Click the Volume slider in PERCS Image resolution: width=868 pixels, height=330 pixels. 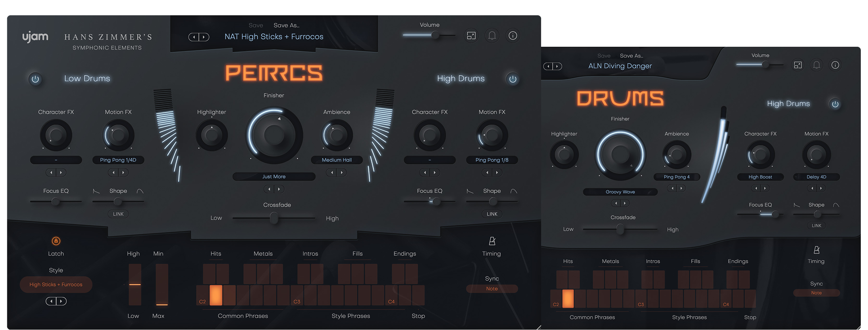click(x=429, y=35)
